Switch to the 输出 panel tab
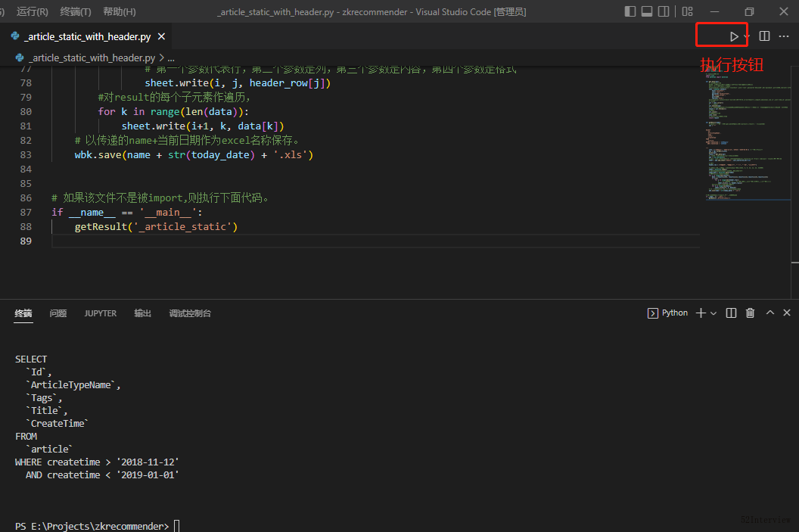Image resolution: width=799 pixels, height=532 pixels. 143,313
